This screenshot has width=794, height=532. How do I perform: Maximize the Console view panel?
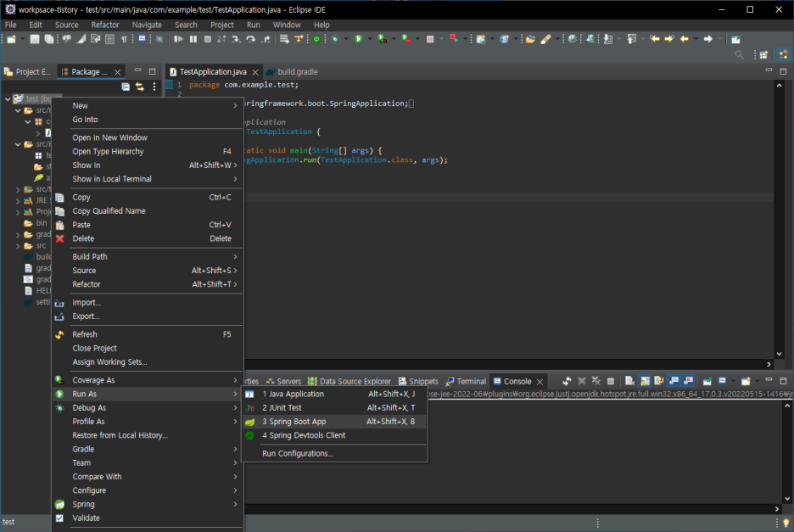click(x=783, y=381)
